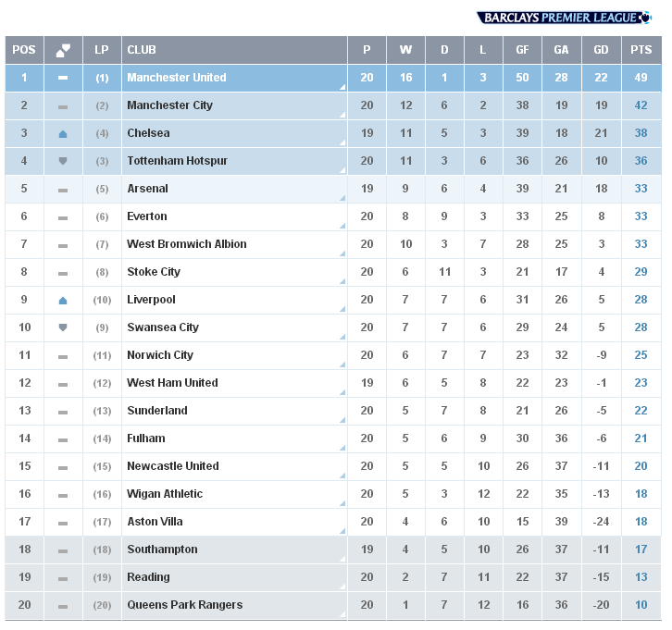Click Manchester United's no-change dash icon
Image resolution: width=672 pixels, height=630 pixels.
click(63, 78)
